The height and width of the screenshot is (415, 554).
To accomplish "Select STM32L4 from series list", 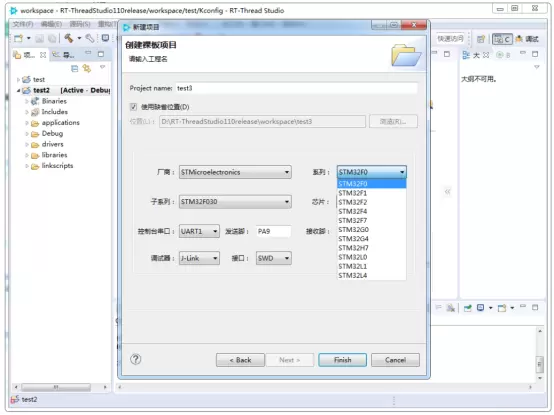I will (371, 275).
